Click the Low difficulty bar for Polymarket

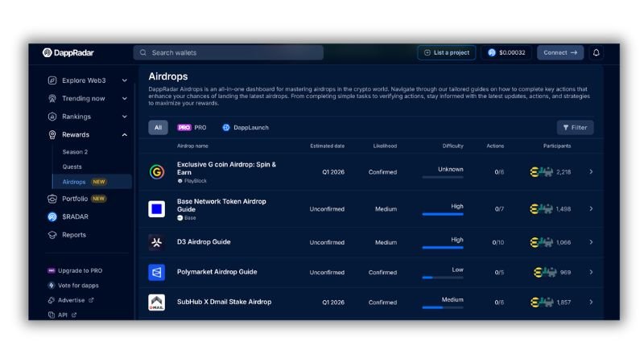[x=443, y=278]
